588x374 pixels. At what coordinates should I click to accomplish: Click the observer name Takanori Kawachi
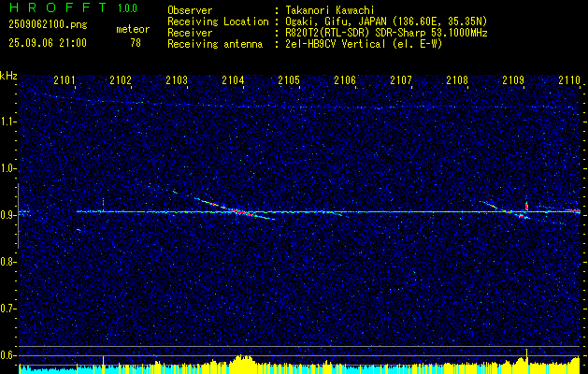pos(329,10)
